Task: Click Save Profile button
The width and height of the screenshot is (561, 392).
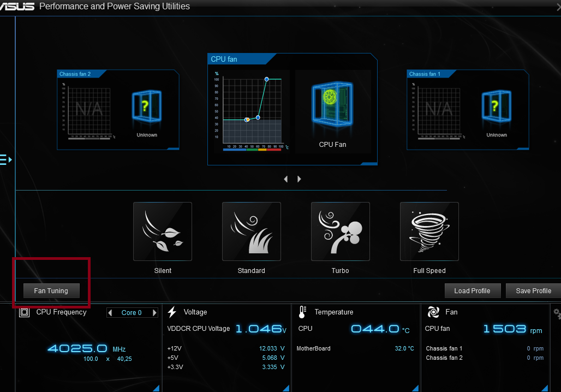Action: pos(534,290)
